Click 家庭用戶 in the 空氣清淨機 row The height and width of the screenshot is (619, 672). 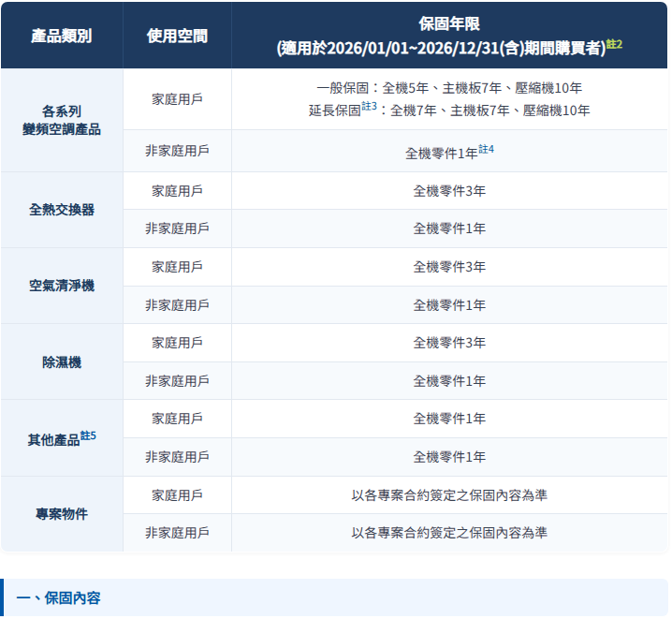177,267
